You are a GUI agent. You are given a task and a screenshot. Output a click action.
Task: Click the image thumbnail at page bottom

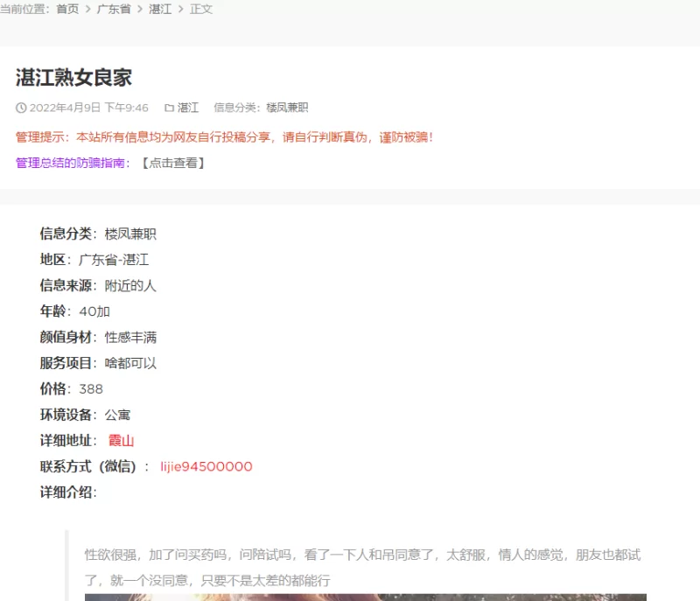coord(365,597)
